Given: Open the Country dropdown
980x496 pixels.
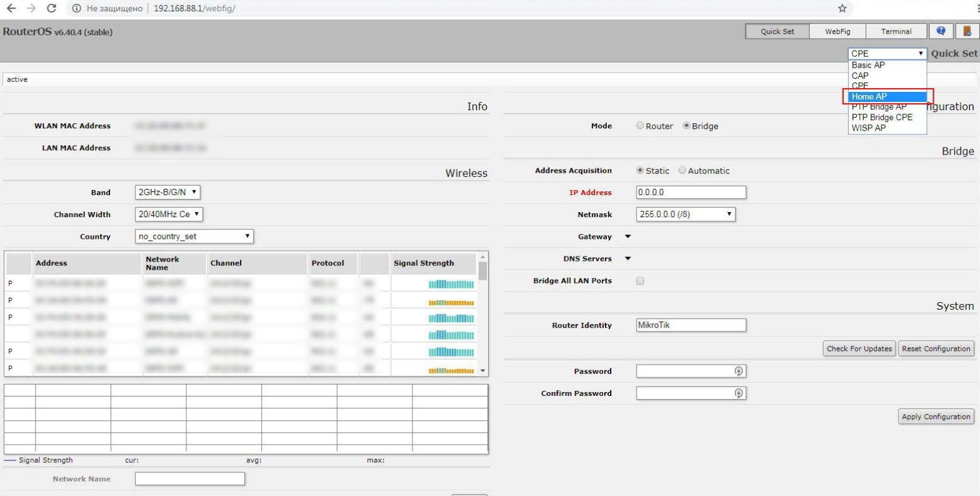Looking at the screenshot, I should [194, 236].
